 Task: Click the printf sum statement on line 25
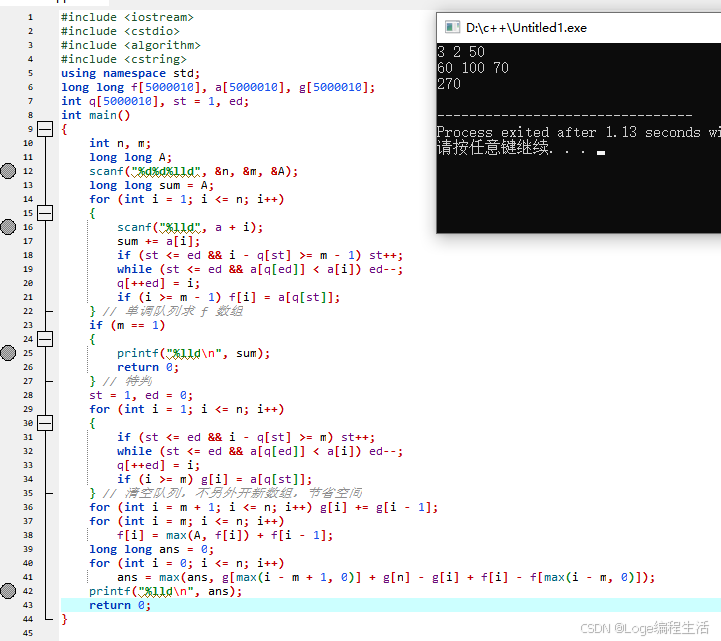click(x=194, y=353)
